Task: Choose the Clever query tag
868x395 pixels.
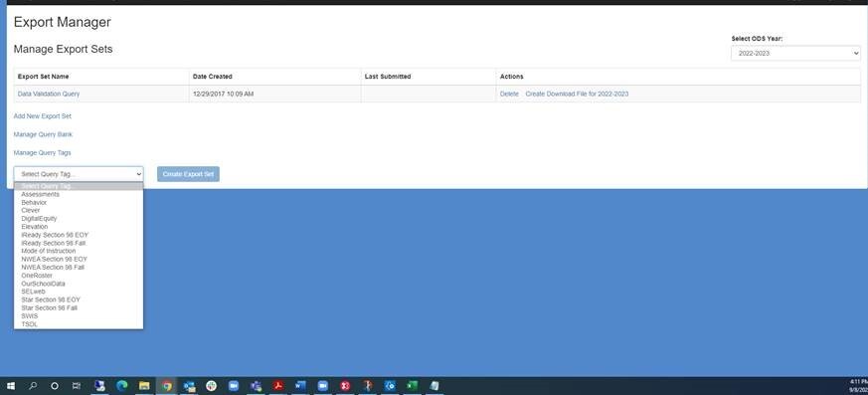Action: [x=79, y=211]
